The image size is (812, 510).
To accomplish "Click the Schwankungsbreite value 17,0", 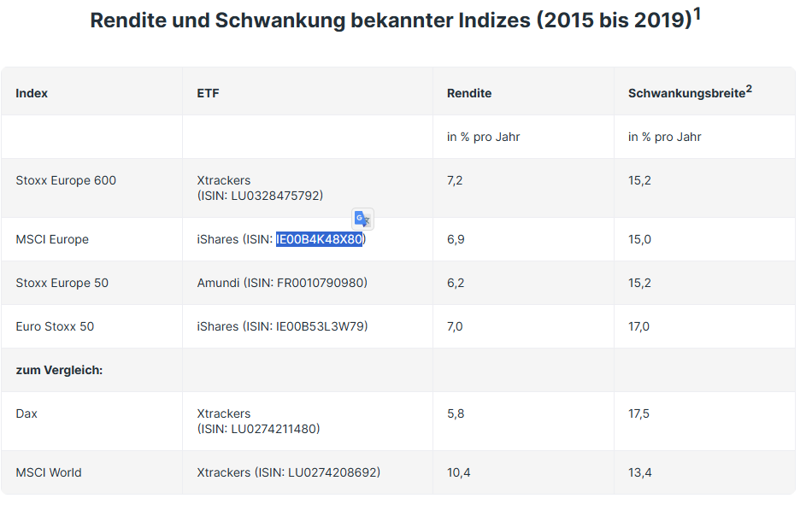I will tap(638, 326).
